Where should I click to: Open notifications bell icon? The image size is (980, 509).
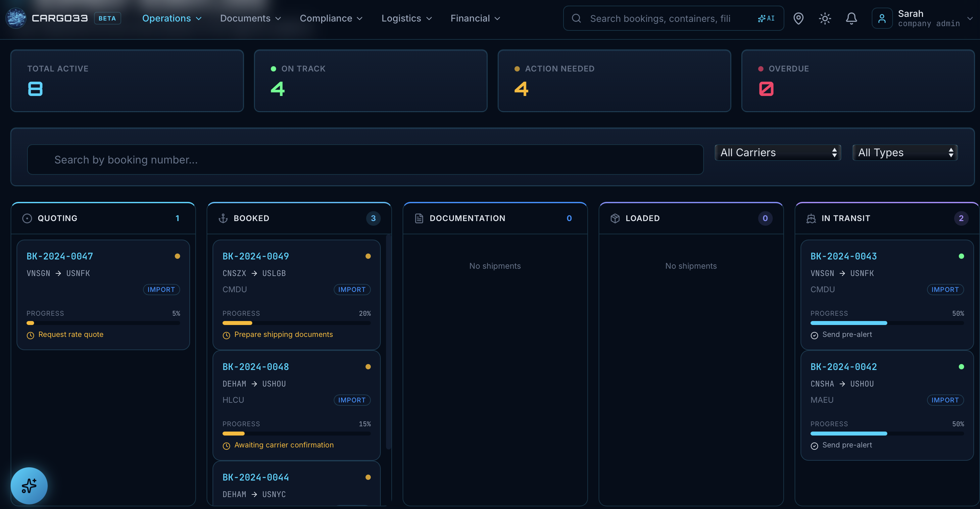pyautogui.click(x=851, y=18)
